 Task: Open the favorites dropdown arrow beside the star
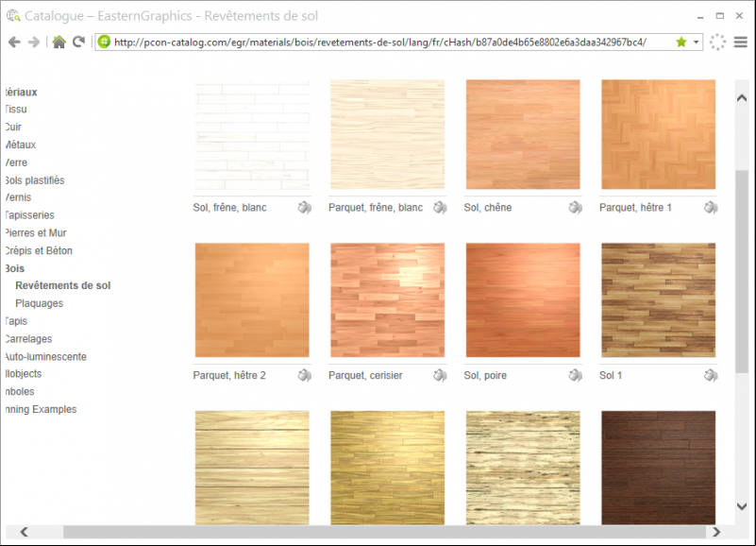coord(696,43)
